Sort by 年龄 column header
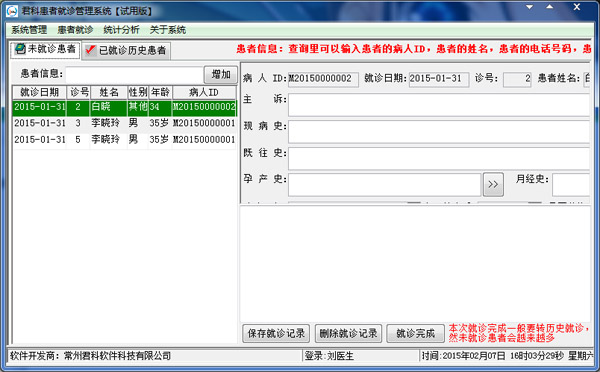 pyautogui.click(x=160, y=92)
